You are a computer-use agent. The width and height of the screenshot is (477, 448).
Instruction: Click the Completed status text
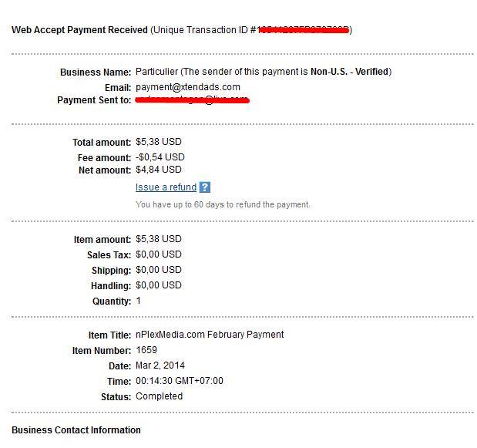coord(159,396)
